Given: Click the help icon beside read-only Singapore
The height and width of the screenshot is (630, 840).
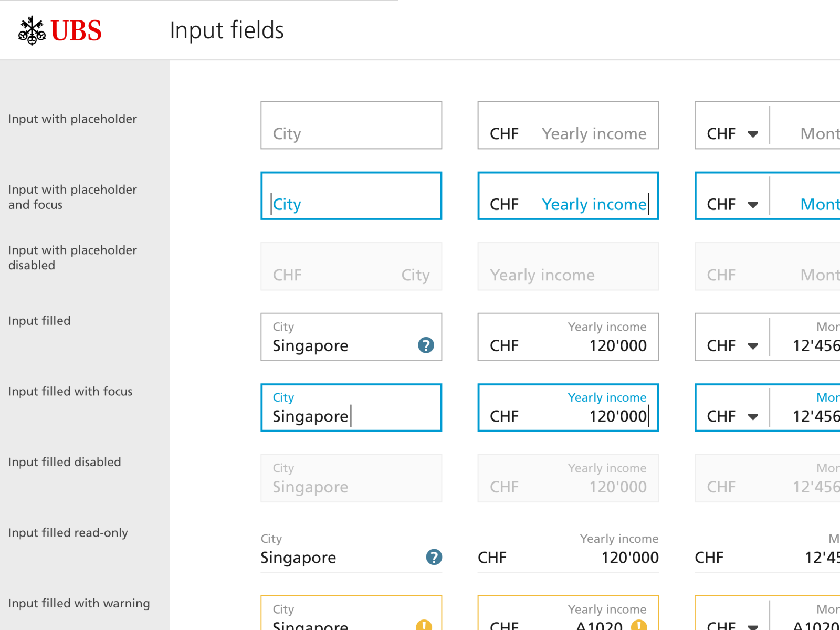Looking at the screenshot, I should pos(434,557).
